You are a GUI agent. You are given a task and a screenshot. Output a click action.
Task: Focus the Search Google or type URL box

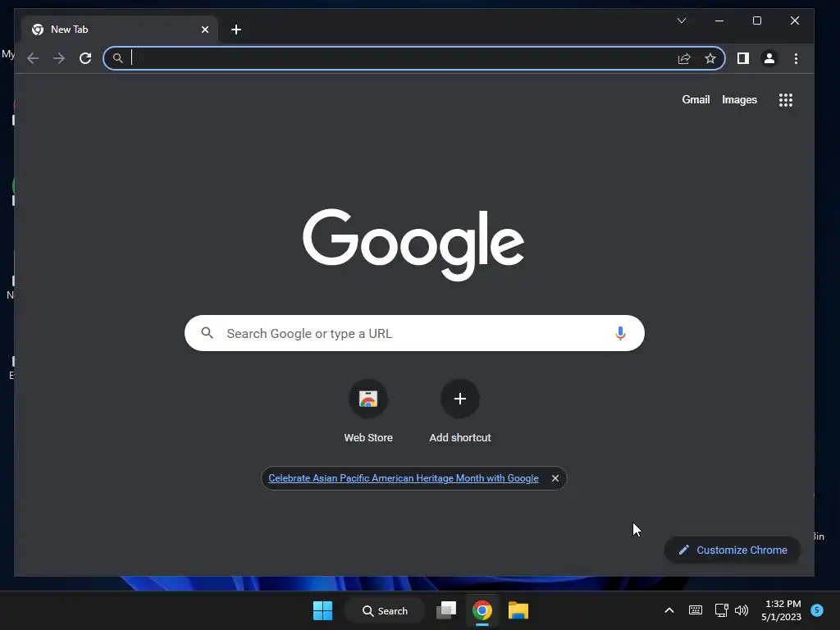click(414, 333)
